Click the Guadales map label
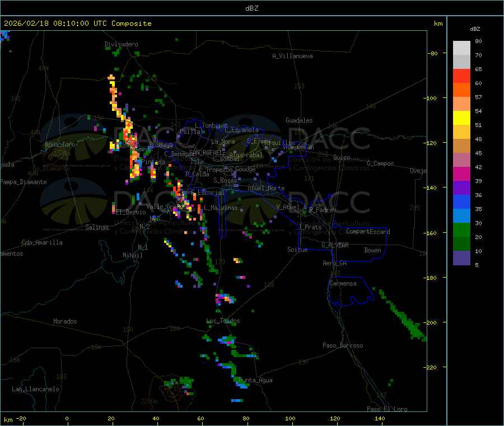 [299, 120]
